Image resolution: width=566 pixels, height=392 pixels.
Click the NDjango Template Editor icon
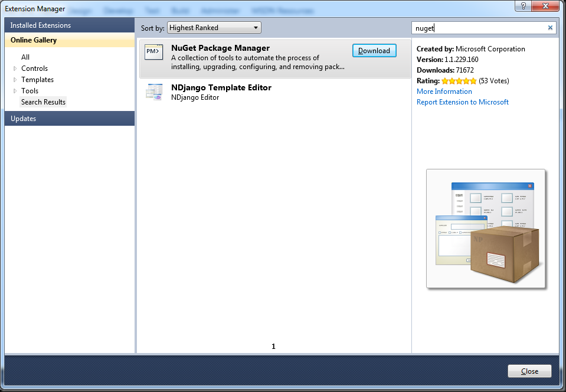pyautogui.click(x=154, y=92)
